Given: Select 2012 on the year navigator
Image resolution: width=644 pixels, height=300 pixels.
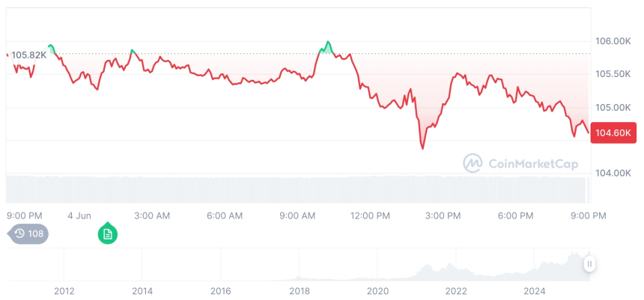Looking at the screenshot, I should (64, 290).
